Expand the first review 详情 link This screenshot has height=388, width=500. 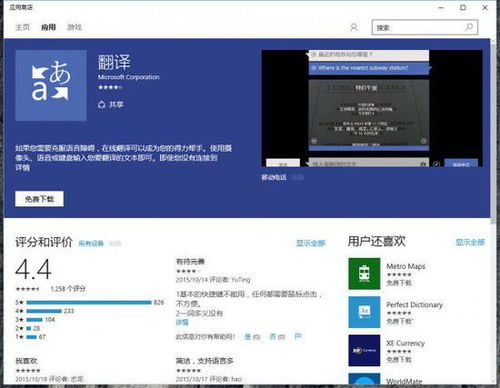point(182,322)
